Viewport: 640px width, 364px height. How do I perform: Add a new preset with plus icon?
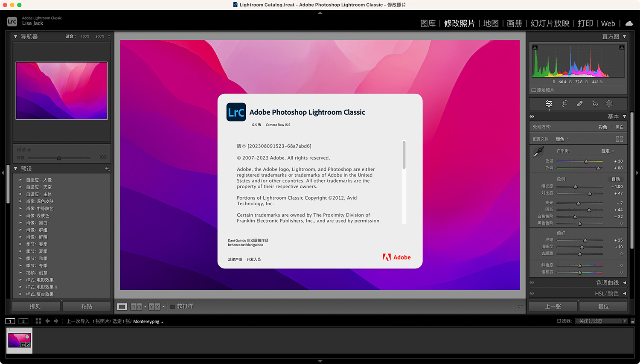tap(107, 169)
